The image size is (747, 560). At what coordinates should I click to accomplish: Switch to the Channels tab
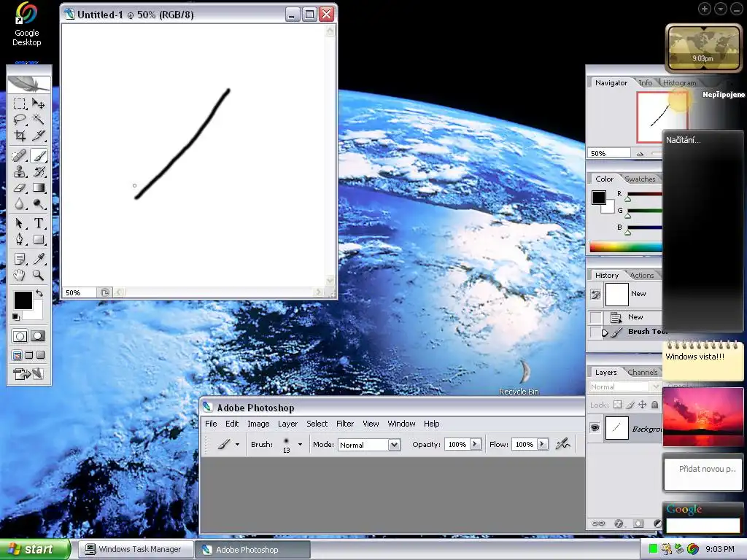click(x=642, y=373)
